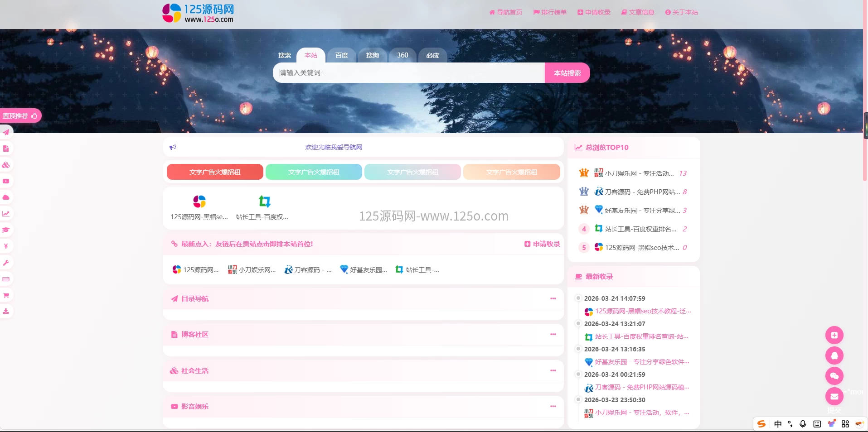Expand the 影音娱乐 section options

click(553, 406)
